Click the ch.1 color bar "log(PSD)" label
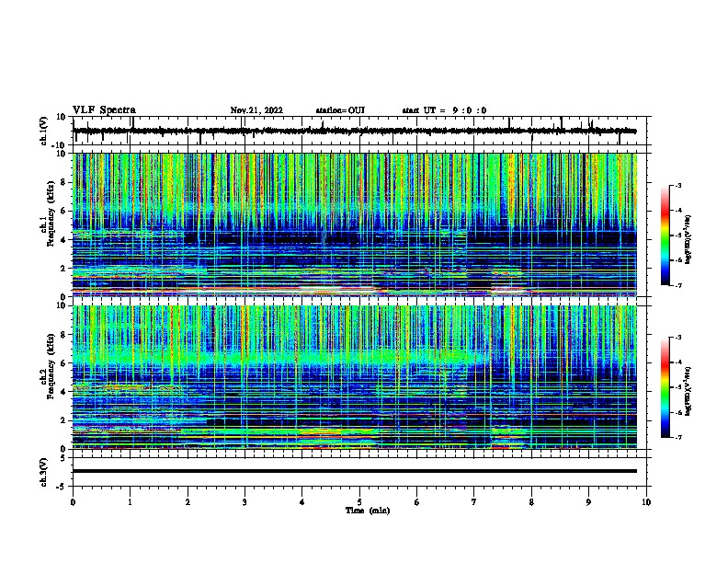The width and height of the screenshot is (728, 563). click(688, 240)
